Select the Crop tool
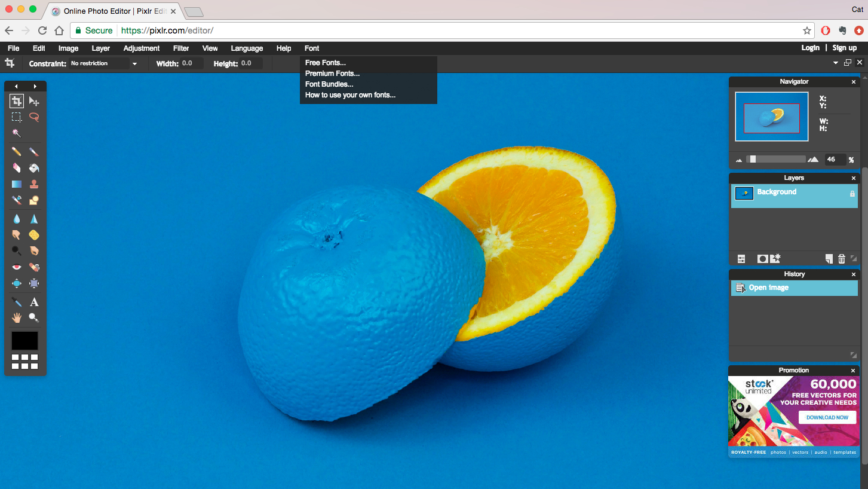 16,102
